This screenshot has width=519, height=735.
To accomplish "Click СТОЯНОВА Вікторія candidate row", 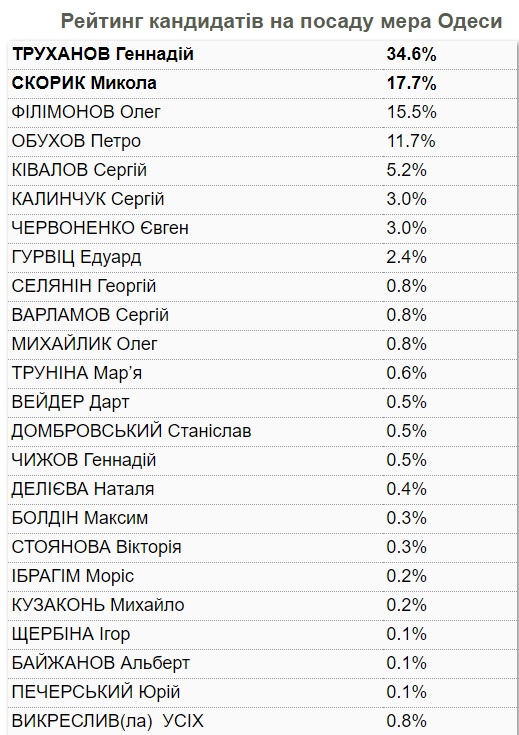I will click(x=263, y=547).
